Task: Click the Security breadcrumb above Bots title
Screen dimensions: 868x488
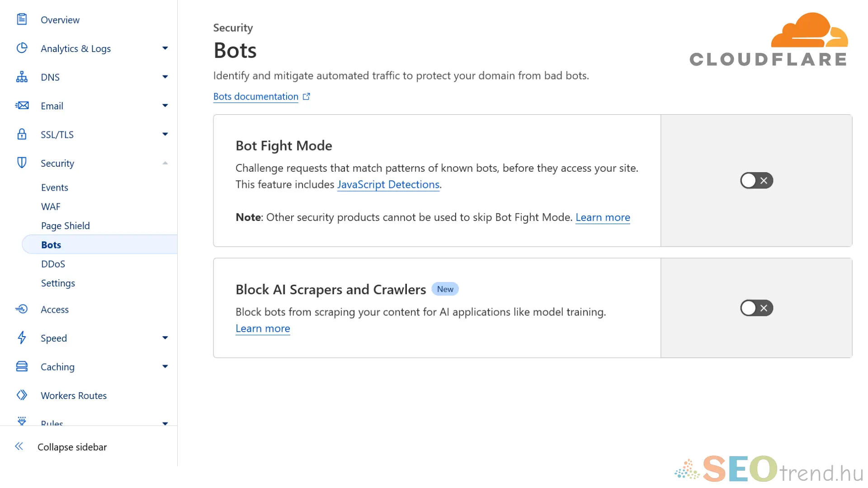Action: pos(233,28)
